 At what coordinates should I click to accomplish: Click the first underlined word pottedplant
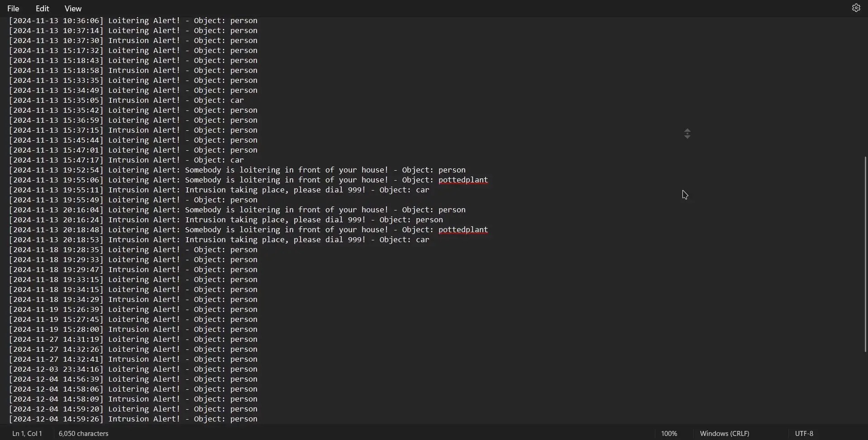click(x=463, y=180)
